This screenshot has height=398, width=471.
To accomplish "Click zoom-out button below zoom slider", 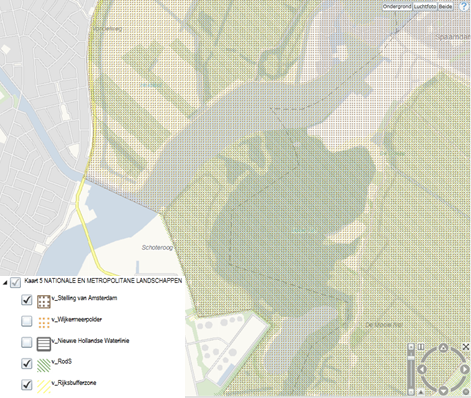I will (411, 392).
